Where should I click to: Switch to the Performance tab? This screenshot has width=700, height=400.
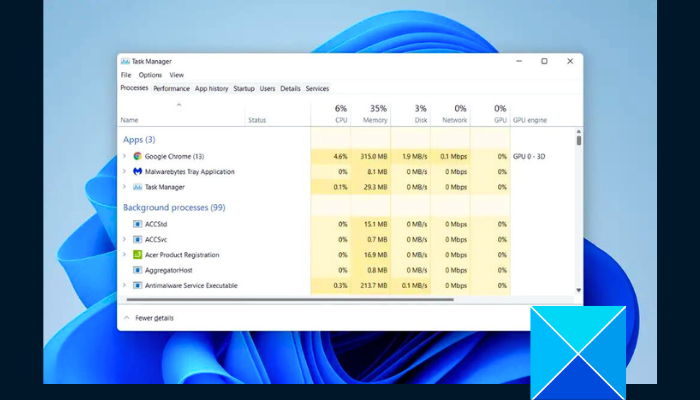pos(171,88)
